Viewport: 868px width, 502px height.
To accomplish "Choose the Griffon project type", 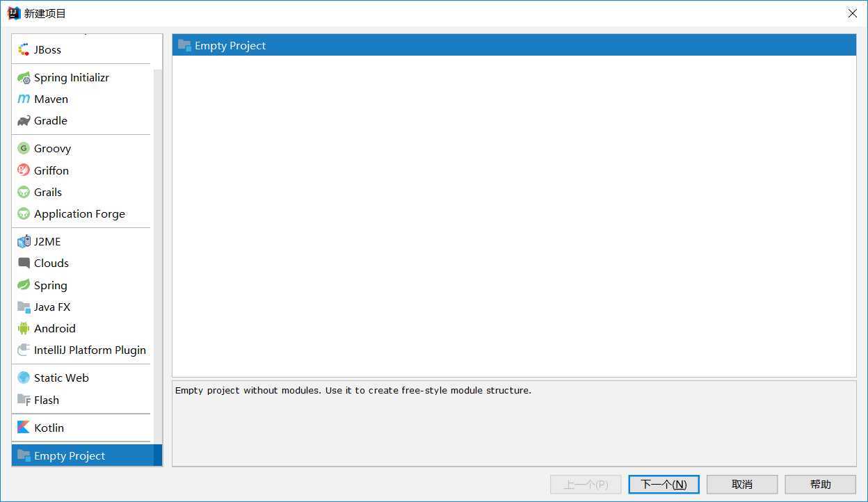I will pos(51,170).
